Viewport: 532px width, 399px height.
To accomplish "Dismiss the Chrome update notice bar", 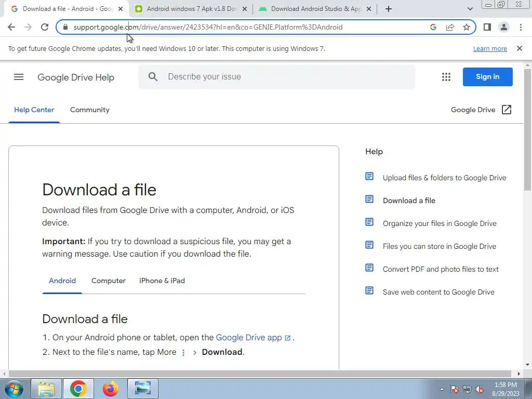I will click(x=520, y=48).
